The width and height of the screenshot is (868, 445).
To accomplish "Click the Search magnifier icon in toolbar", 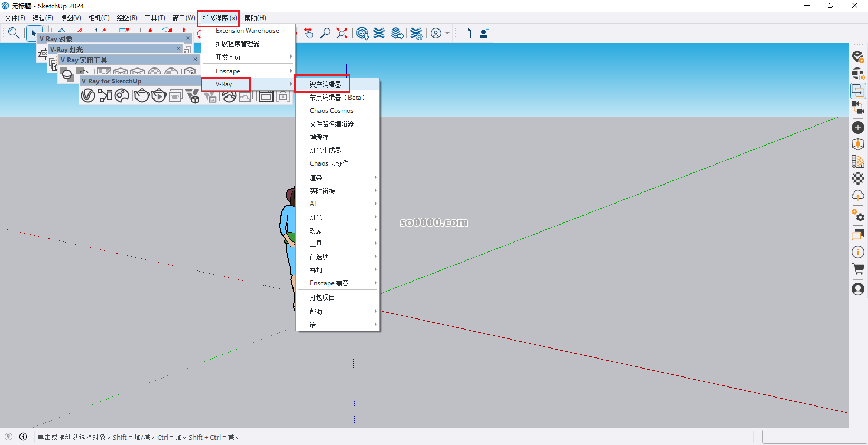I will 14,33.
